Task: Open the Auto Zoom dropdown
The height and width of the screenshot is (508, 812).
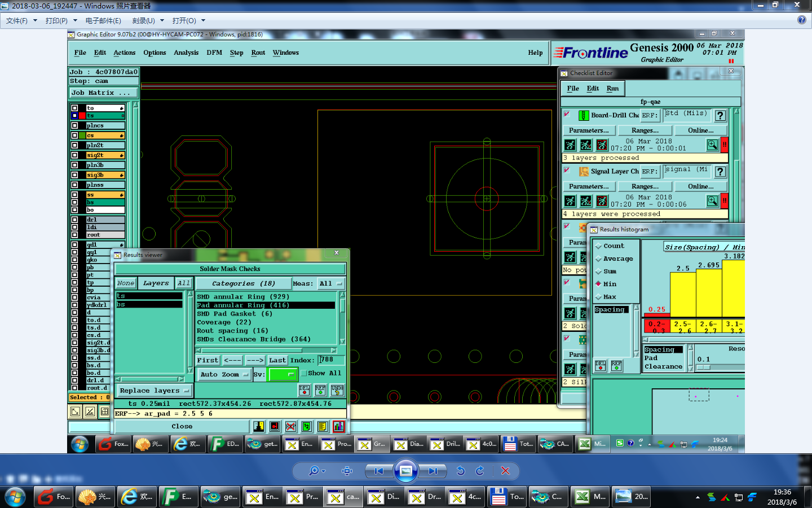Action: coord(224,375)
